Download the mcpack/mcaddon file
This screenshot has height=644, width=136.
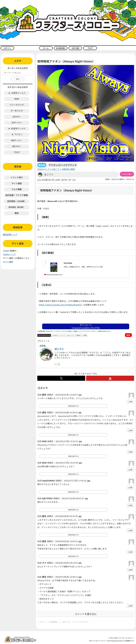coord(86,327)
